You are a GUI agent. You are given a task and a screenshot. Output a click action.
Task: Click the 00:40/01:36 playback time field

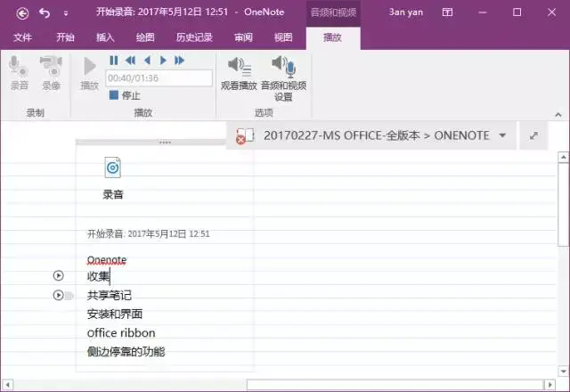(159, 78)
